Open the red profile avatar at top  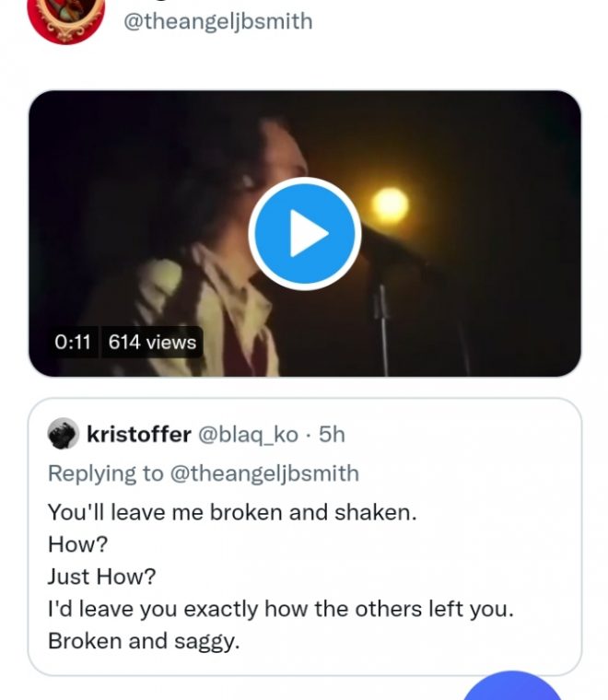tap(64, 18)
